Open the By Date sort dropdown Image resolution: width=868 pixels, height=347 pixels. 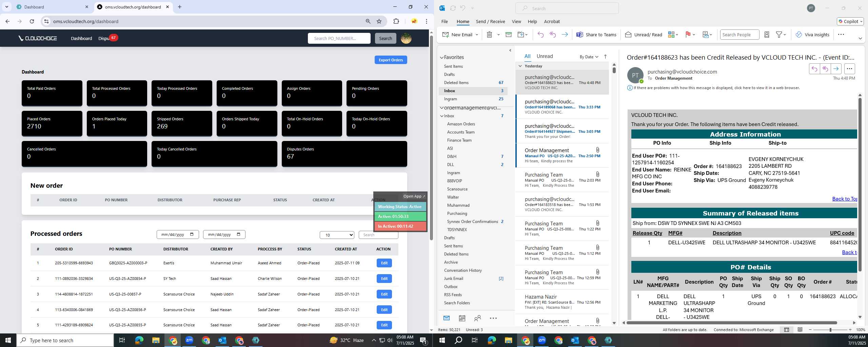[589, 57]
